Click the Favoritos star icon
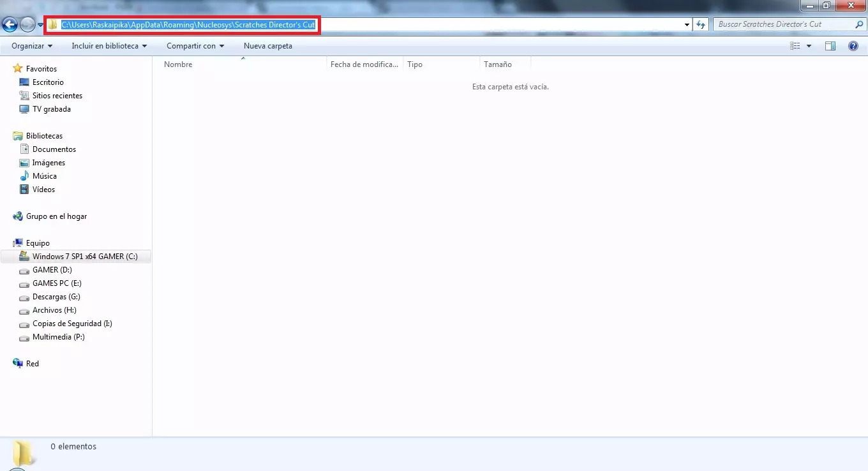Screen dimensions: 868x471 coord(18,68)
